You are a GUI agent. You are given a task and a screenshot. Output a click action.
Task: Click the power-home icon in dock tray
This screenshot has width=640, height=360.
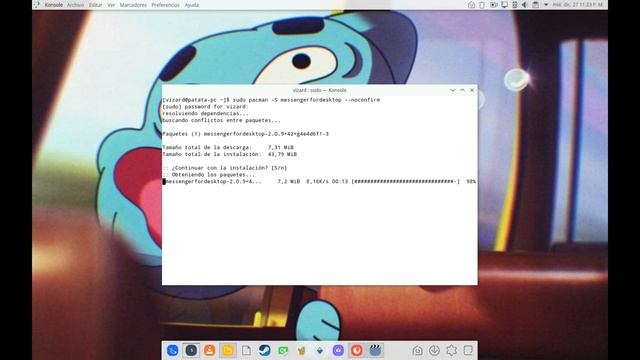[x=417, y=350]
